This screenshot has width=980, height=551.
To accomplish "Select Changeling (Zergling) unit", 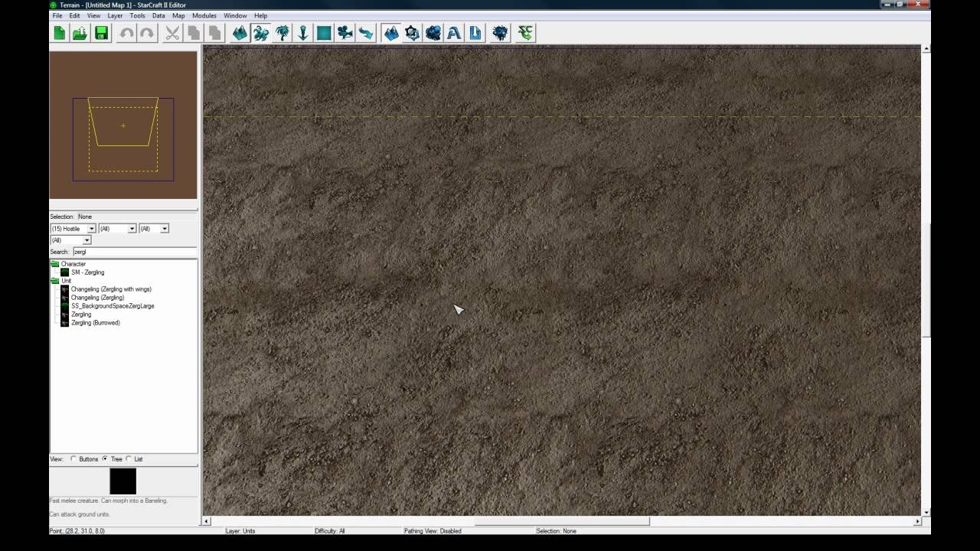I will 97,298.
